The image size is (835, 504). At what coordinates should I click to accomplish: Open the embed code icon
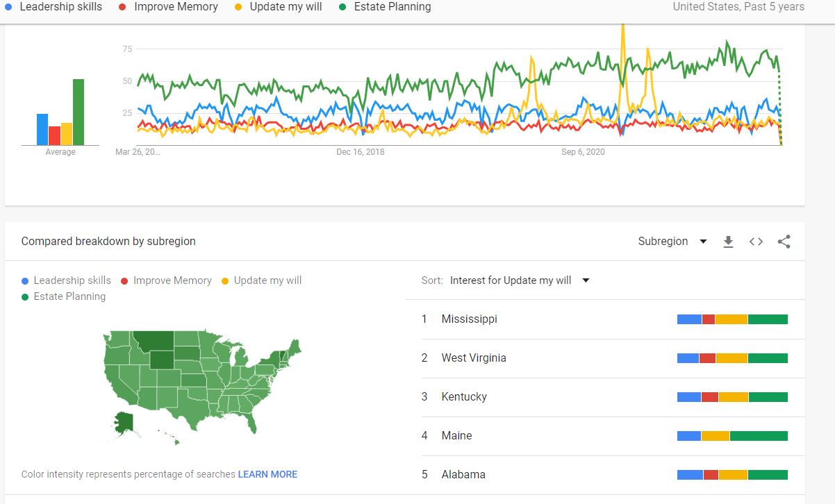click(756, 242)
